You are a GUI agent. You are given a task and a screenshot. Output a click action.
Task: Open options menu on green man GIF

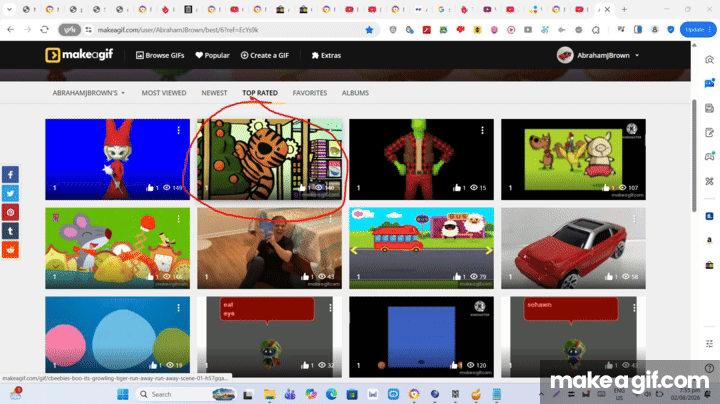(x=482, y=130)
